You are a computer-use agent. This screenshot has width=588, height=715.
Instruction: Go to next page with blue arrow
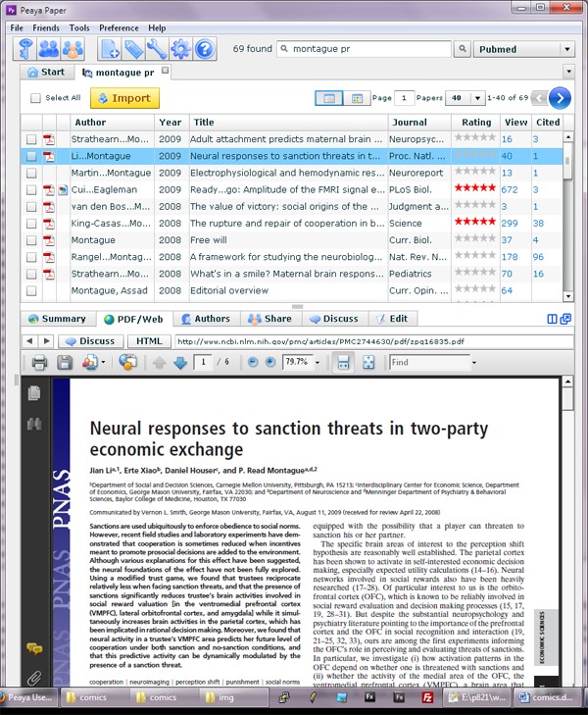(560, 98)
